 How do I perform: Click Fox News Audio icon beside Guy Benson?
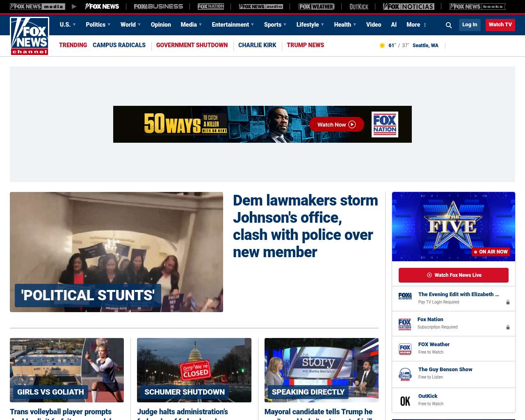(x=405, y=374)
